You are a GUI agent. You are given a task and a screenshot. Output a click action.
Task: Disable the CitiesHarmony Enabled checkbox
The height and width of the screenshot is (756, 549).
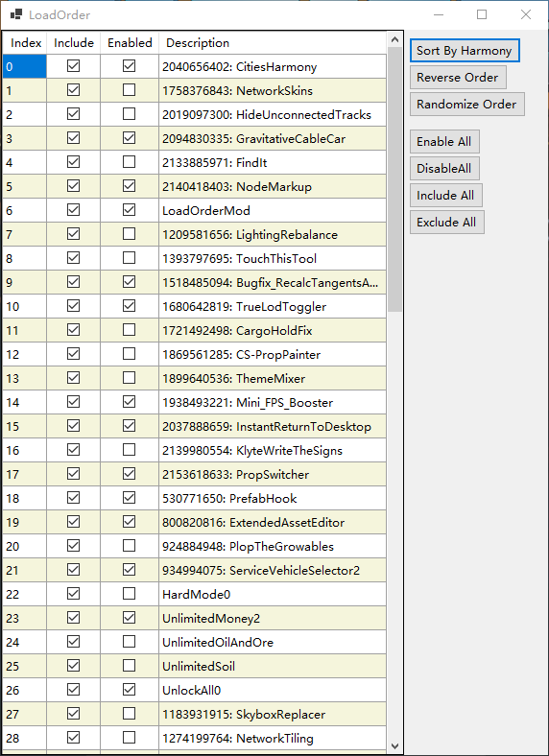[129, 66]
